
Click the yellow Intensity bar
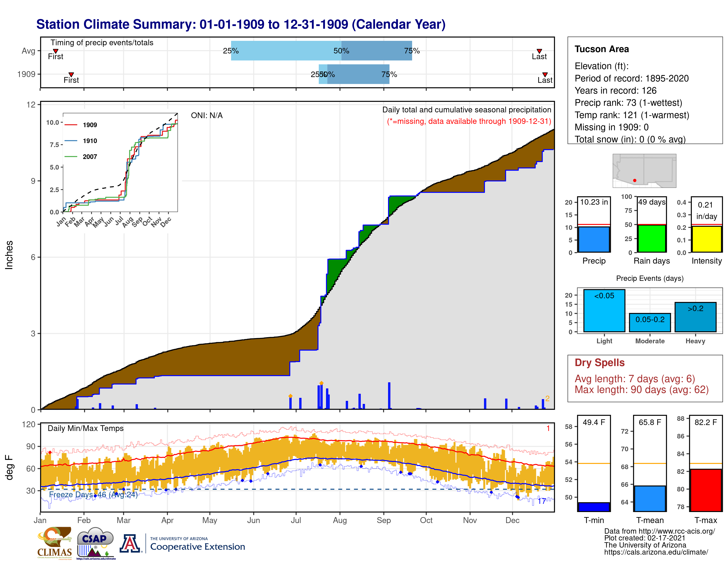click(706, 239)
